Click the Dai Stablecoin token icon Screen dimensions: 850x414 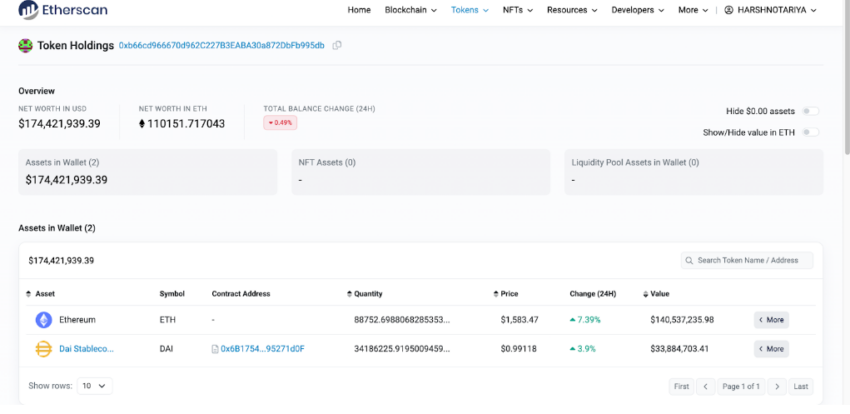click(x=43, y=349)
